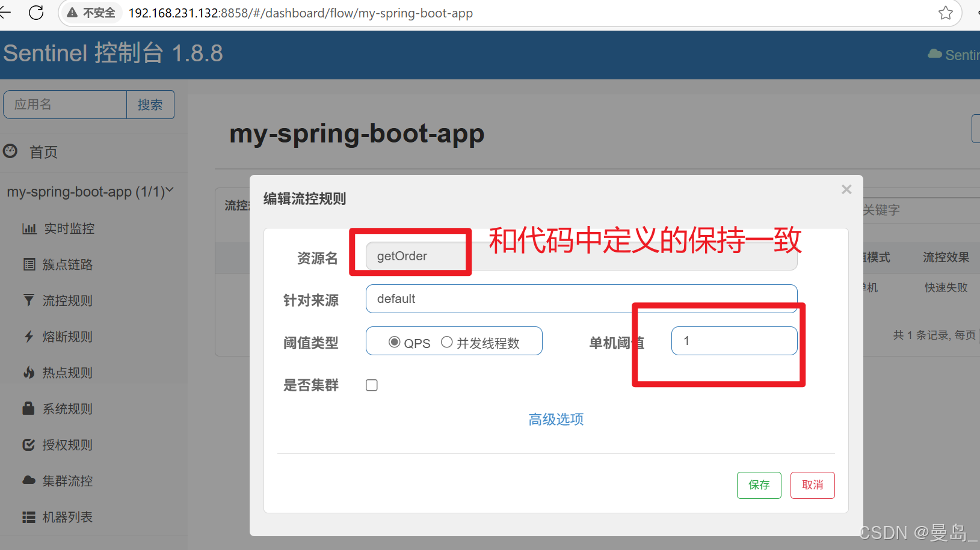This screenshot has width=980, height=550.
Task: Click the not-secure warning icon
Action: pos(72,13)
